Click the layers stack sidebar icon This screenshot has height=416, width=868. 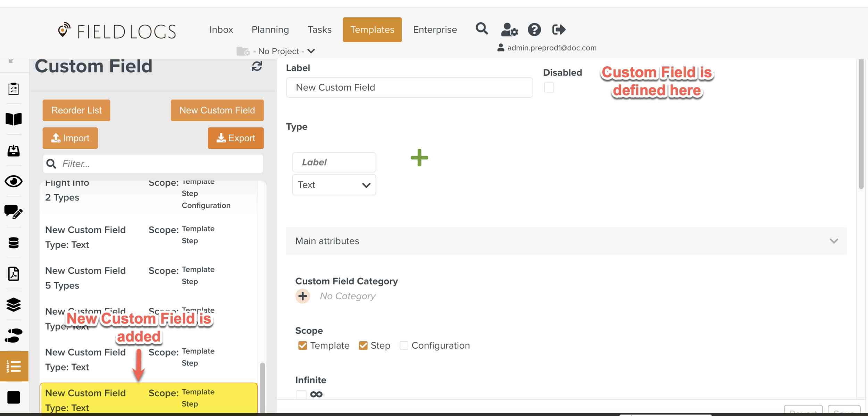(14, 305)
